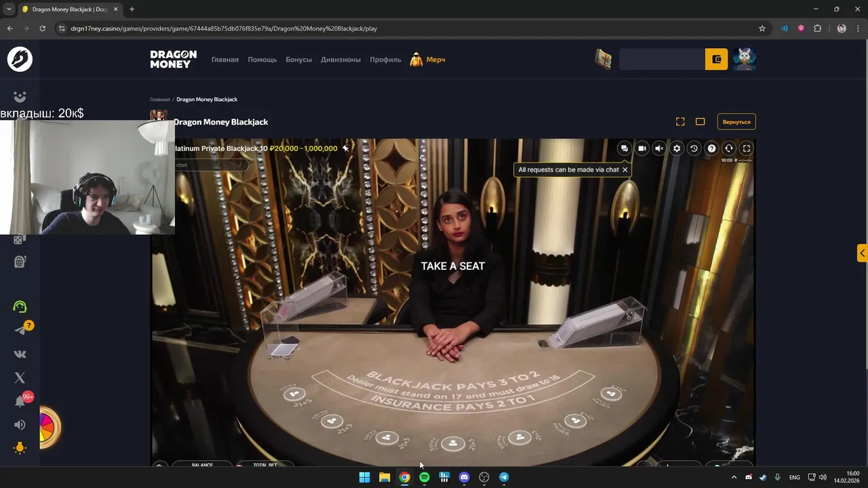Click the Dragon Money logo
The width and height of the screenshot is (868, 488).
coord(174,59)
